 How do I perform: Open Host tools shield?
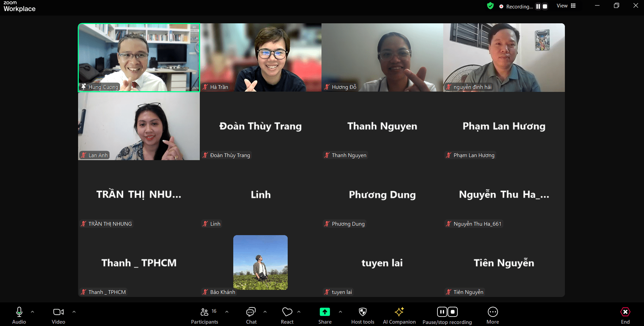pyautogui.click(x=363, y=316)
